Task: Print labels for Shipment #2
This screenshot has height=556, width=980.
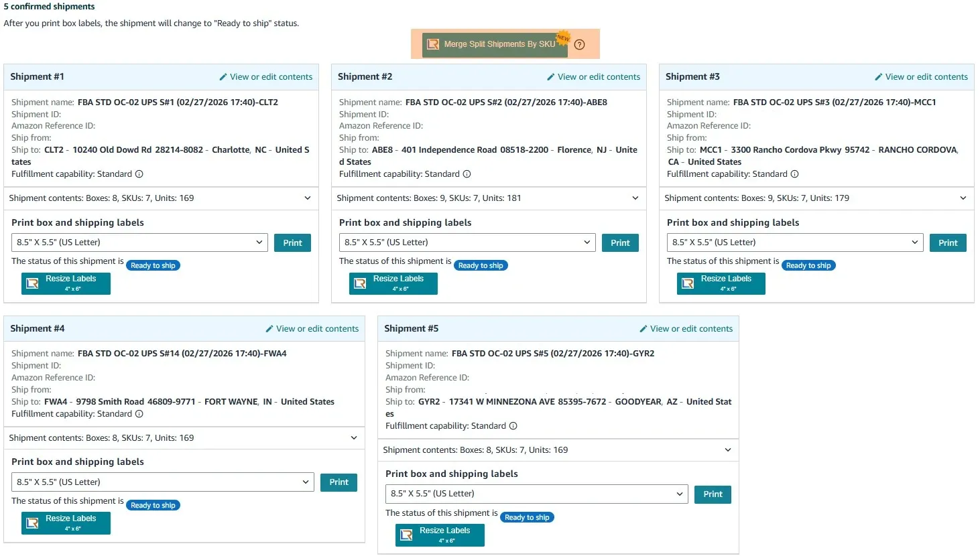Action: [620, 243]
